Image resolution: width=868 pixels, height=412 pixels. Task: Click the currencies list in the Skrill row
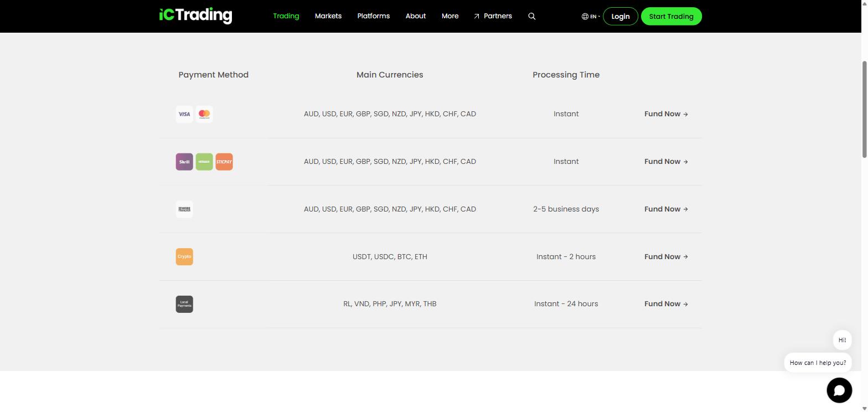tap(390, 162)
